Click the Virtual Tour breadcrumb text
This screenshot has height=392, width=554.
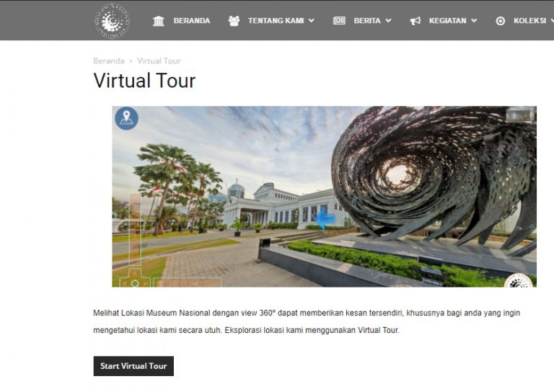(x=159, y=61)
